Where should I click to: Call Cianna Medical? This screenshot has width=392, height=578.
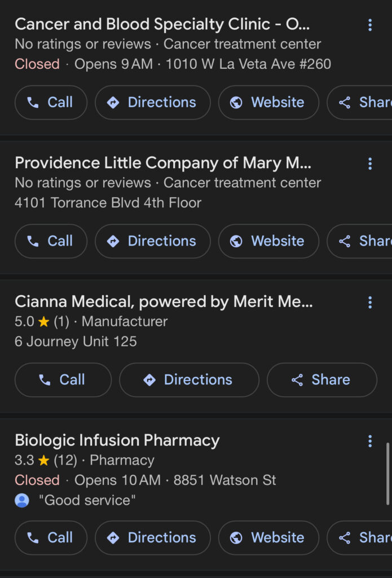click(x=63, y=380)
